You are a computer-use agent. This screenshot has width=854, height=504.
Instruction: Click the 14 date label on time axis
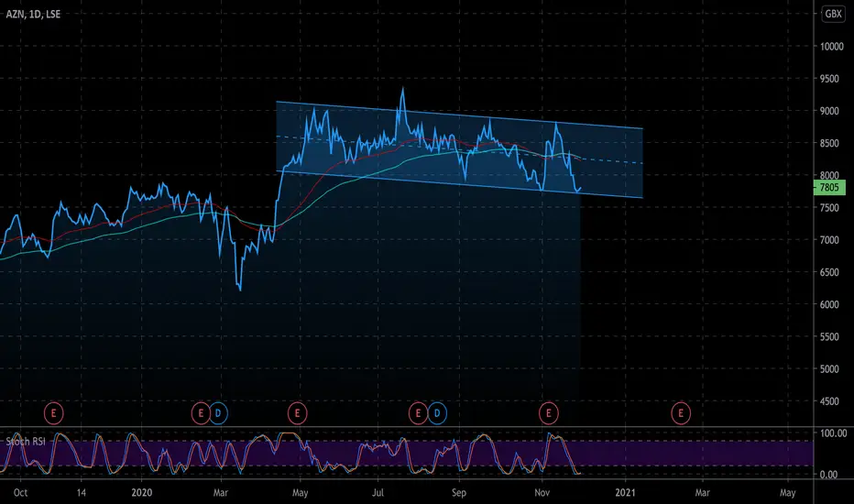click(x=82, y=493)
